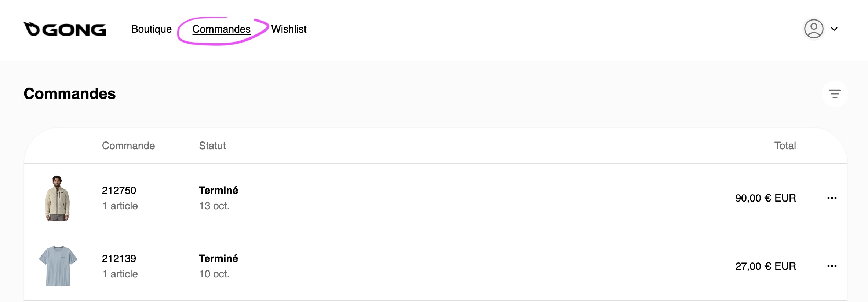Image resolution: width=868 pixels, height=302 pixels.
Task: Open order number 212750
Action: tap(119, 191)
